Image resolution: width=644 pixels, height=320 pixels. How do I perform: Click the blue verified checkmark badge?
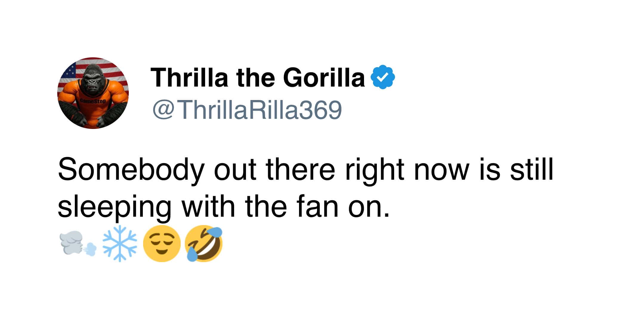[x=383, y=77]
